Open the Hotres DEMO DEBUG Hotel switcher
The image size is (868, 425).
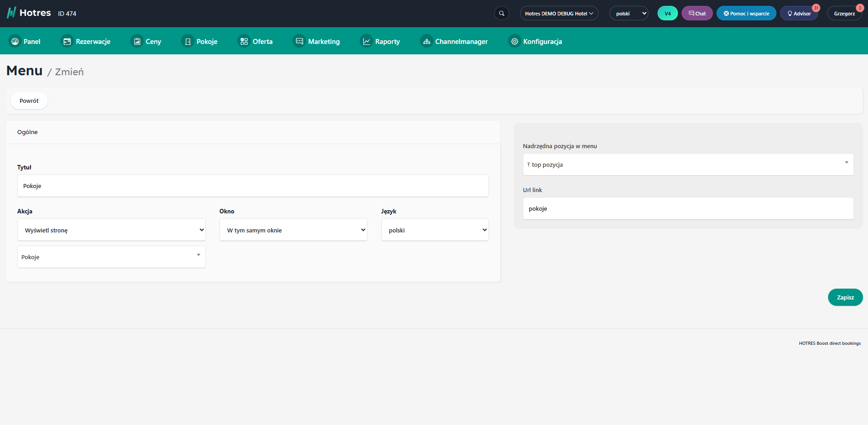[x=559, y=14]
